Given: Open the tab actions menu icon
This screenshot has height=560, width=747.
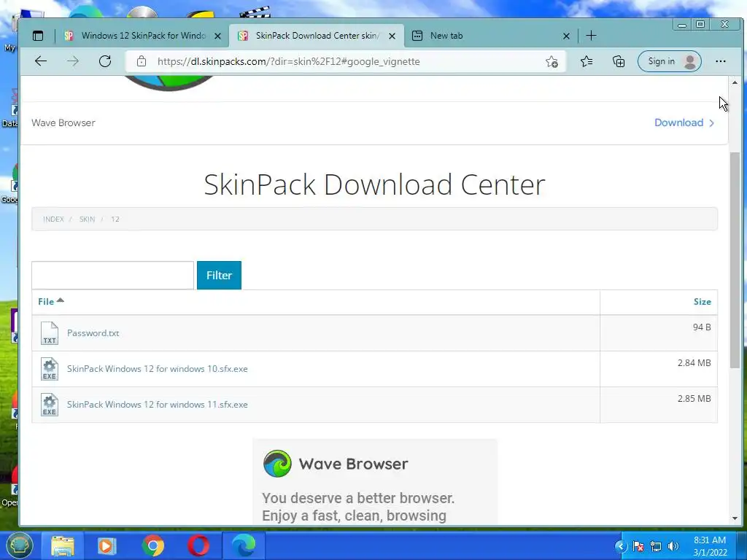Looking at the screenshot, I should point(38,36).
